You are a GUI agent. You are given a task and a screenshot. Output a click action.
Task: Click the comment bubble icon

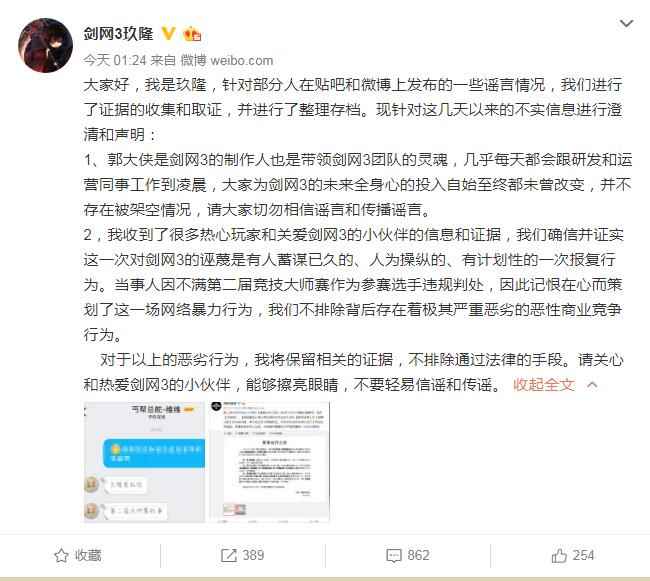[393, 555]
